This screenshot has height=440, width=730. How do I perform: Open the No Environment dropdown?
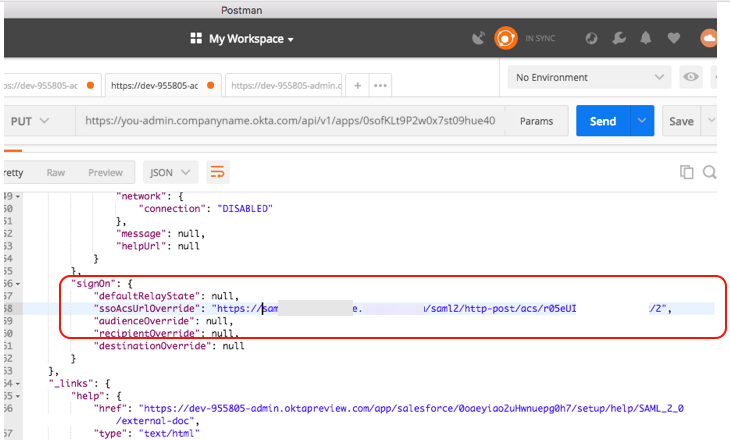click(589, 77)
